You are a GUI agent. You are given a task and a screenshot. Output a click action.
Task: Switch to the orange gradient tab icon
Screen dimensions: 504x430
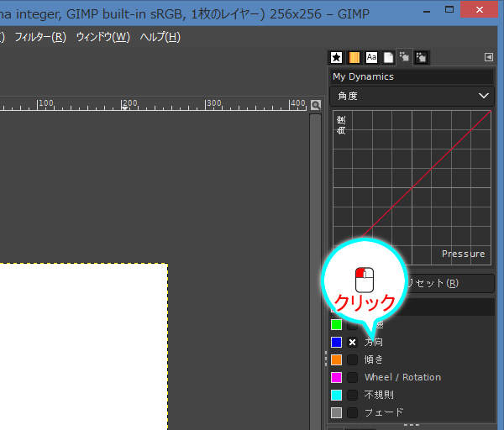(x=354, y=58)
